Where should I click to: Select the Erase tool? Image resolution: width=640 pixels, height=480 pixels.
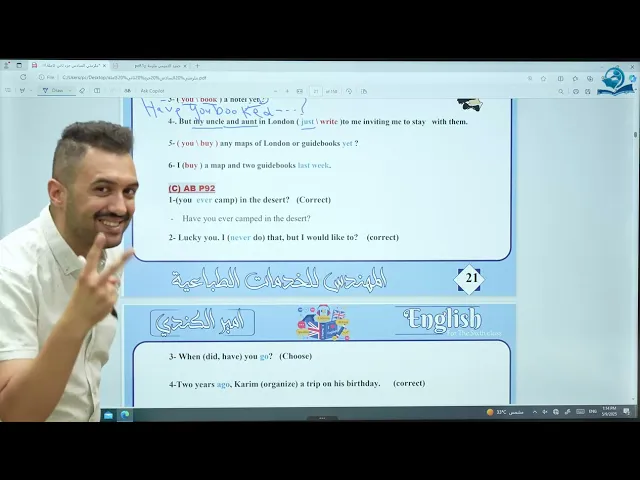tap(82, 91)
